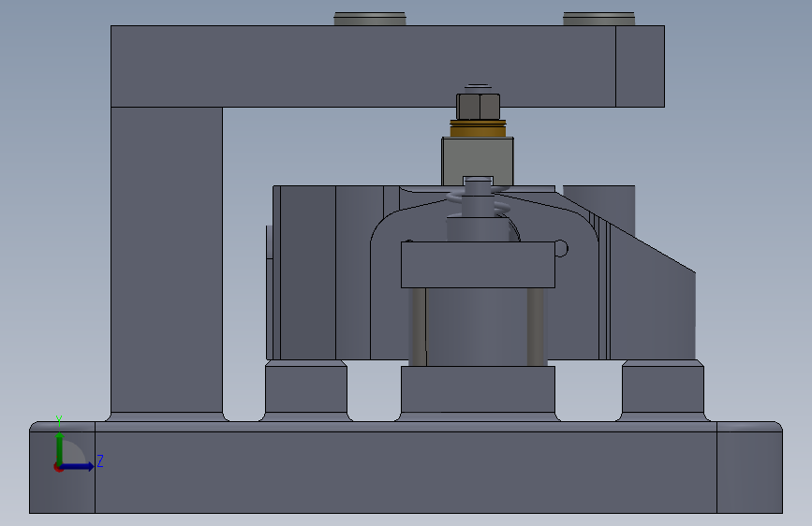
Task: Pick the small round pin right of clamp plate
Action: [561, 249]
